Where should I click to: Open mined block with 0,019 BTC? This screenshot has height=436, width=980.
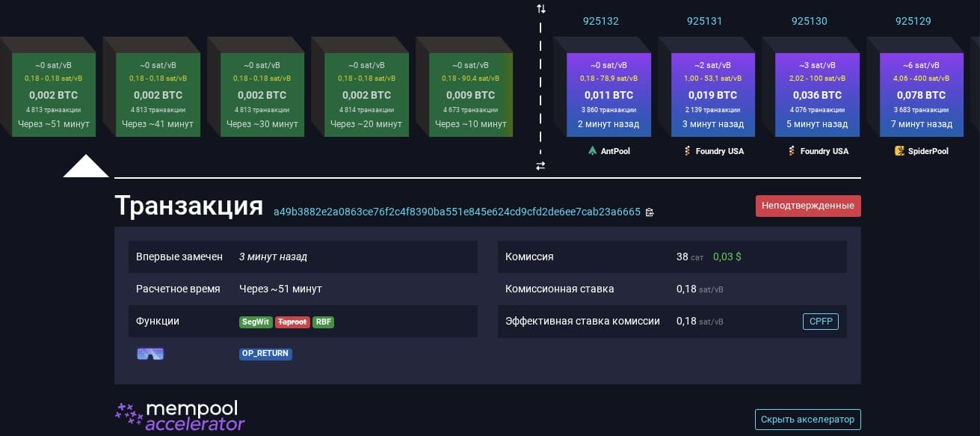click(713, 95)
